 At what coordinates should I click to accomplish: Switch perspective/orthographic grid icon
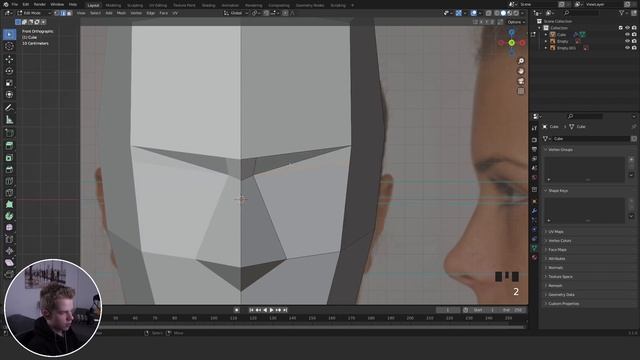(x=521, y=91)
